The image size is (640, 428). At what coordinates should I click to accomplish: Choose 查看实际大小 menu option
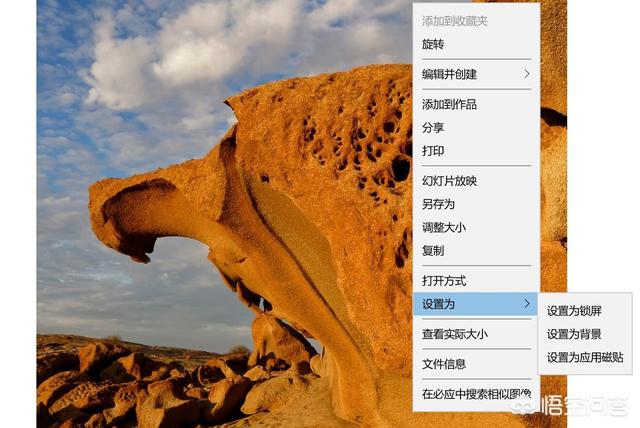pyautogui.click(x=476, y=334)
